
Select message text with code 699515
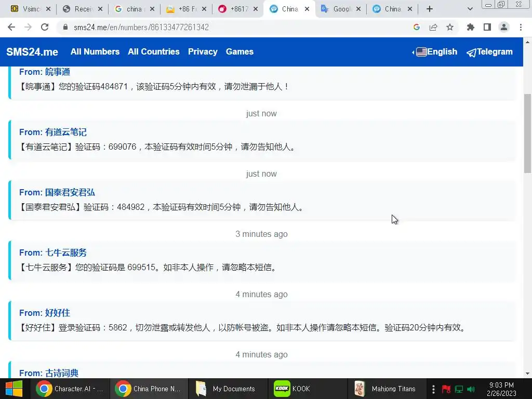pos(148,268)
